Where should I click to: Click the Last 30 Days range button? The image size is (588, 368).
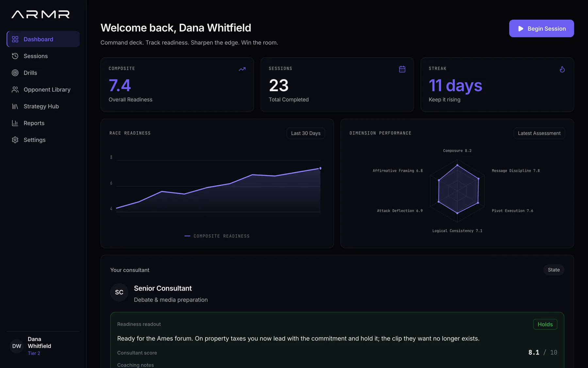(x=306, y=133)
